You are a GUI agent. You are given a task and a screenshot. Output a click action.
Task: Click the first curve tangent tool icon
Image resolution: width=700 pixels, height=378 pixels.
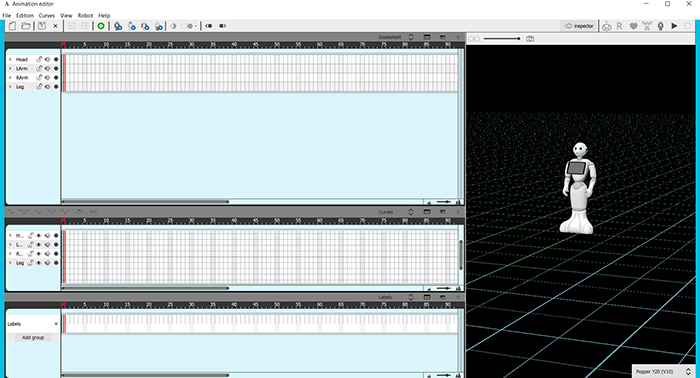pyautogui.click(x=10, y=212)
